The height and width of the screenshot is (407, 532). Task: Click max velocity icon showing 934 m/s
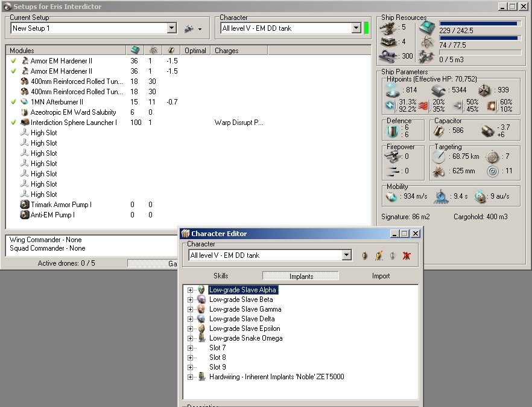pos(391,196)
